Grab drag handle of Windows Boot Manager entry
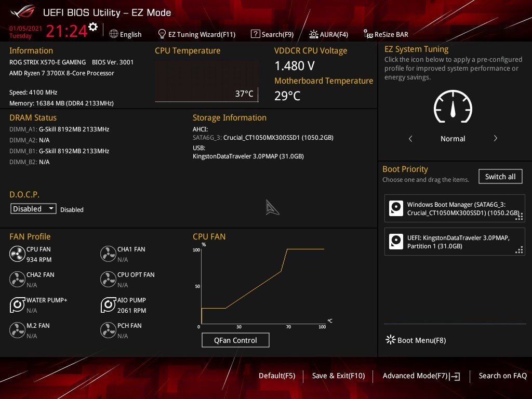The height and width of the screenshot is (399, 532). pos(519,217)
